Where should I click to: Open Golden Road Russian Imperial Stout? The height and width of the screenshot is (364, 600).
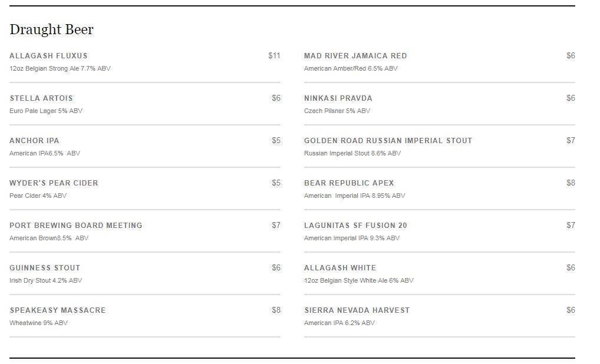point(388,141)
